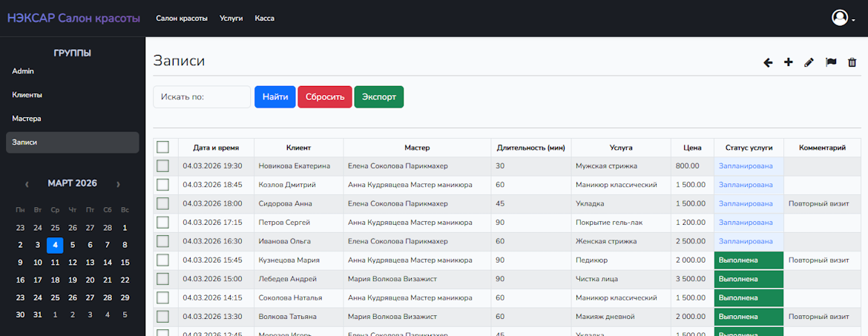
Task: Go to previous month in calendar
Action: (x=27, y=184)
